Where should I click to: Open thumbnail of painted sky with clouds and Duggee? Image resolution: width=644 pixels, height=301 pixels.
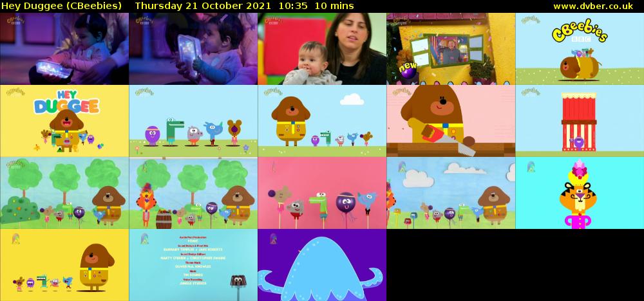pyautogui.click(x=451, y=193)
